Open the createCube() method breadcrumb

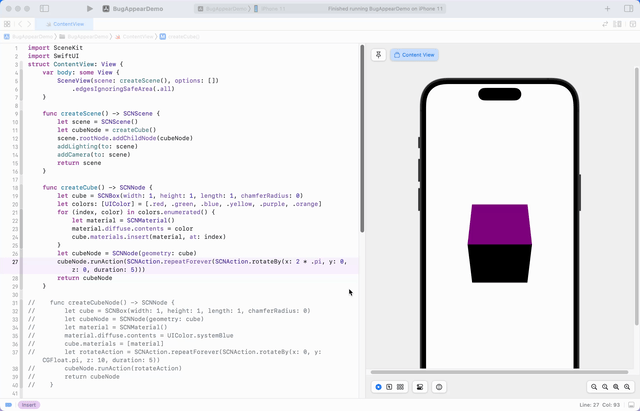180,37
